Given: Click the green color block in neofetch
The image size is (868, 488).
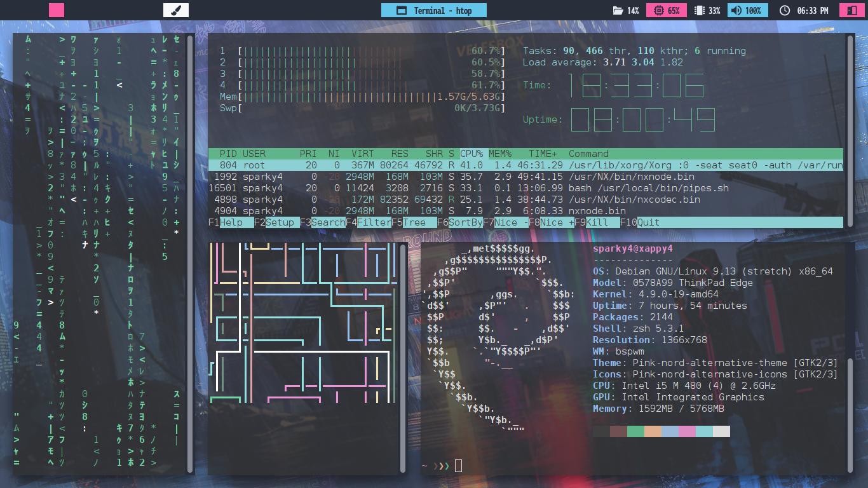Looking at the screenshot, I should coord(635,431).
